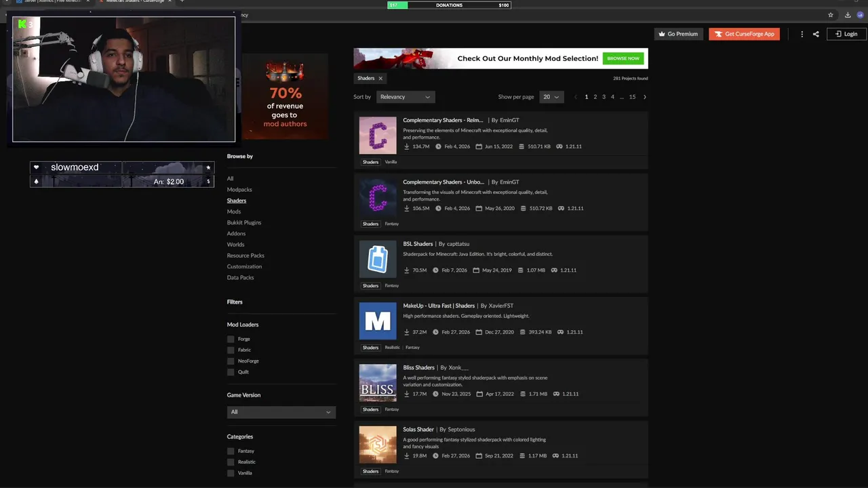This screenshot has width=868, height=488.
Task: Select Mods category
Action: (x=234, y=211)
